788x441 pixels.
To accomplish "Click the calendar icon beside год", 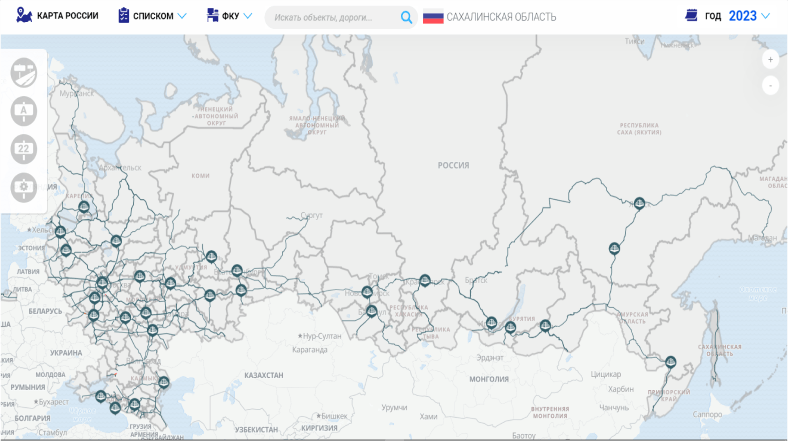I will point(692,16).
